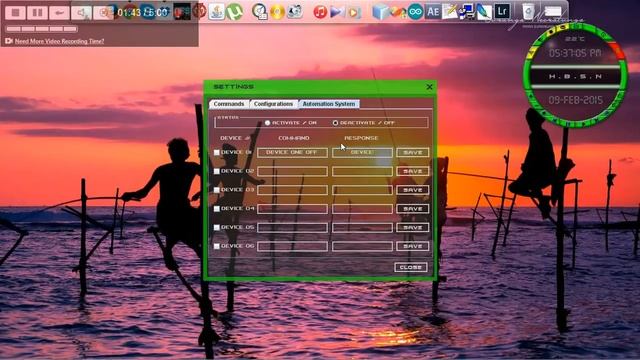
Task: Check the Device 05 checkbox
Action: (217, 227)
